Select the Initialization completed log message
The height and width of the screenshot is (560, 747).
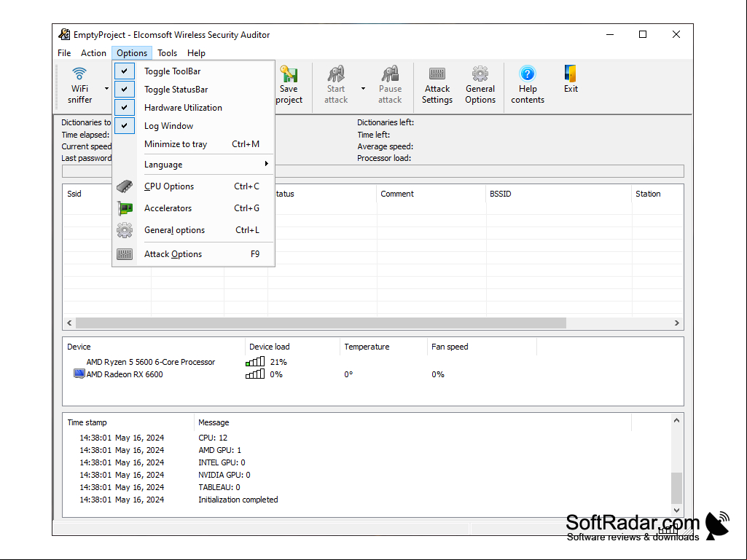(x=238, y=500)
